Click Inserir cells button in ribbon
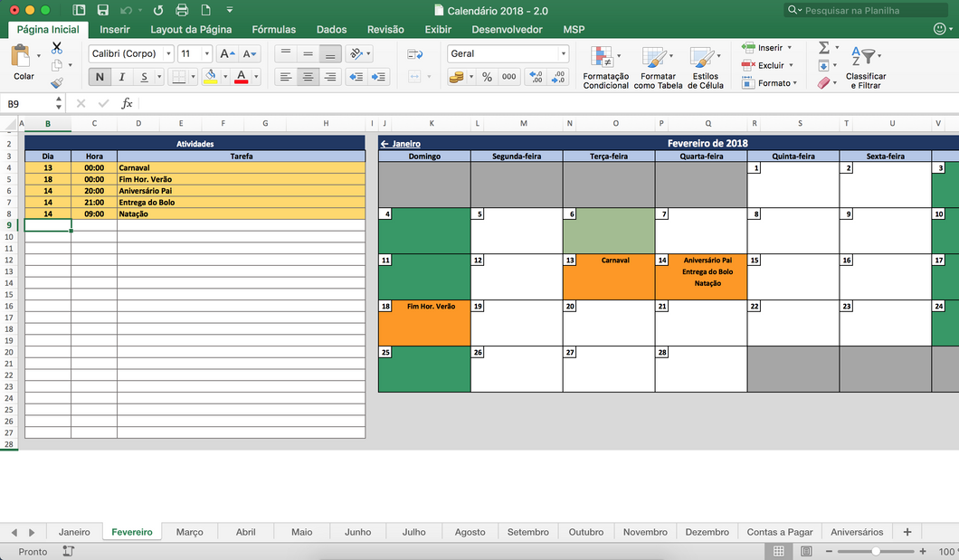 tap(767, 48)
